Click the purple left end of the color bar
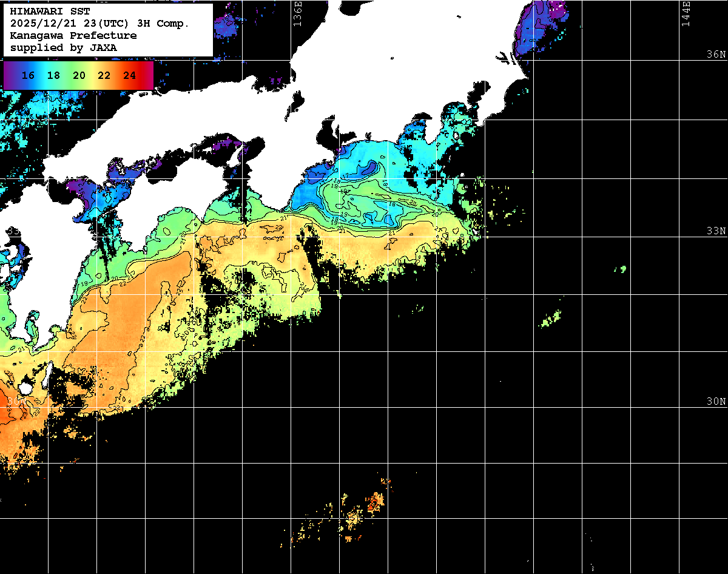Screen dimensions: 728x574 point(8,76)
